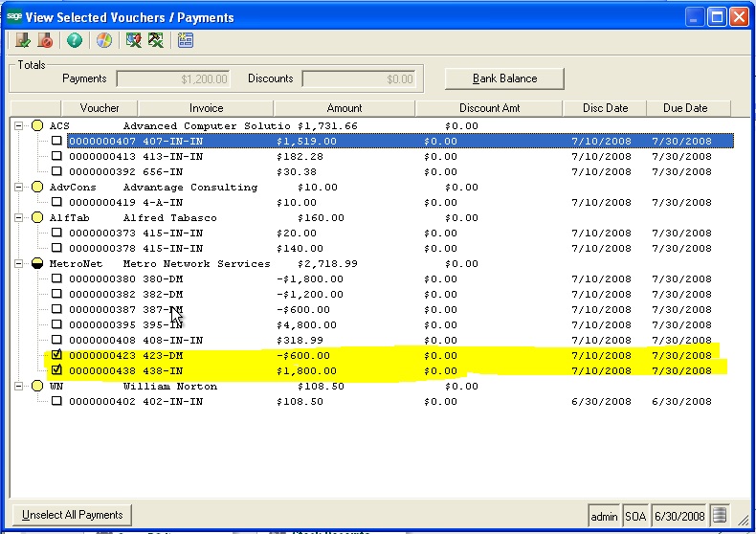The image size is (756, 534).
Task: Click the colorful Windows globe toolbar icon
Action: click(103, 40)
